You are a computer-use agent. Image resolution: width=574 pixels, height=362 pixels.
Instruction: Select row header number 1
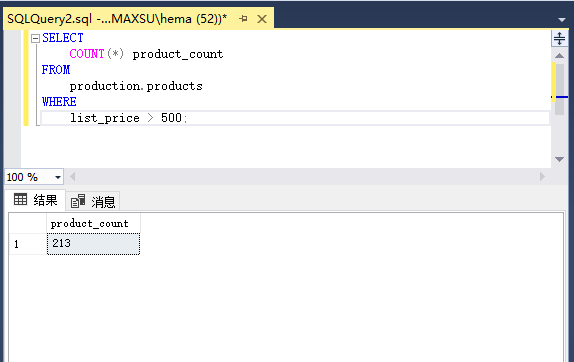tap(28, 244)
